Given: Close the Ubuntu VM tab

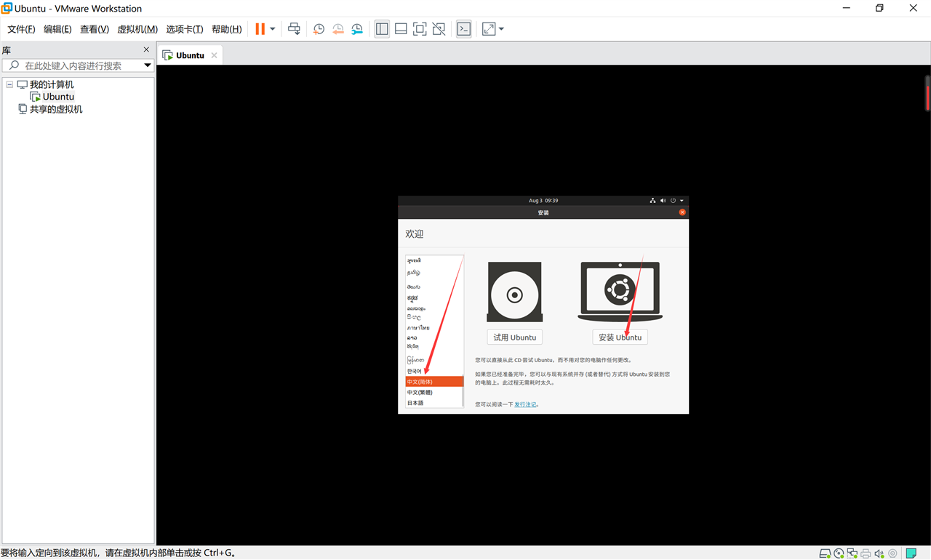Looking at the screenshot, I should [214, 55].
